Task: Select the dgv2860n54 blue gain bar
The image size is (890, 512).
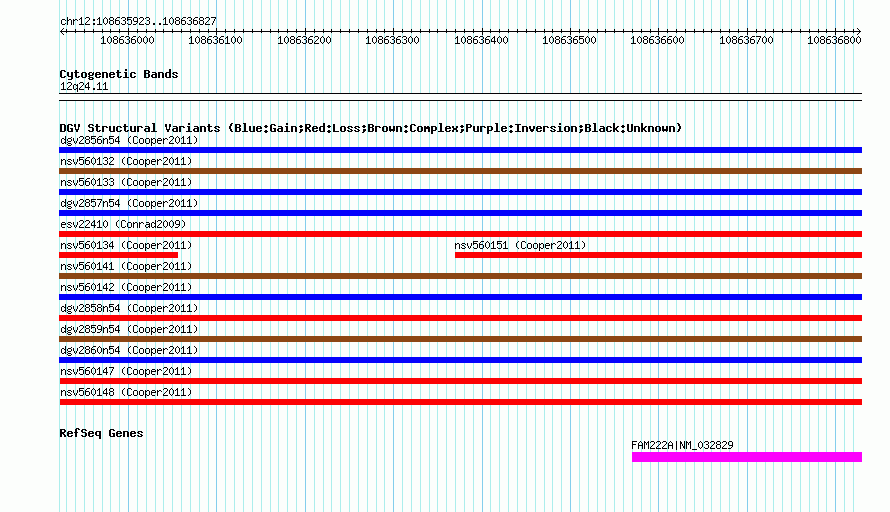Action: click(x=460, y=360)
